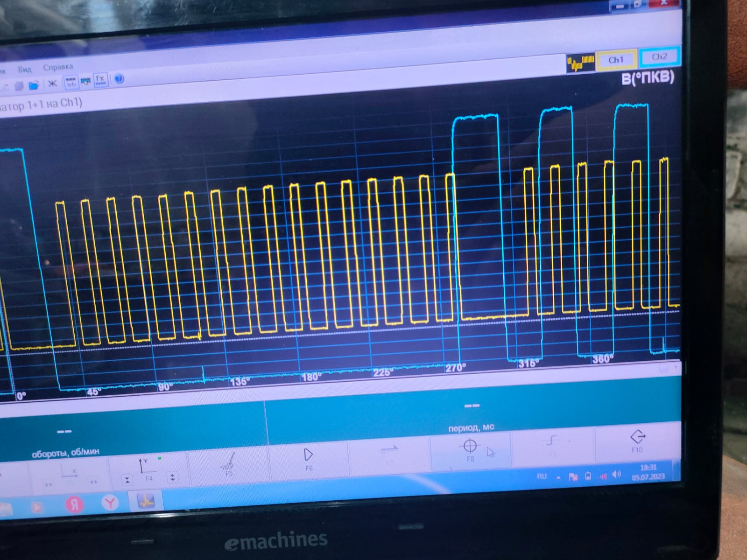Click the 'обороты, об/мин' readout label

[65, 453]
